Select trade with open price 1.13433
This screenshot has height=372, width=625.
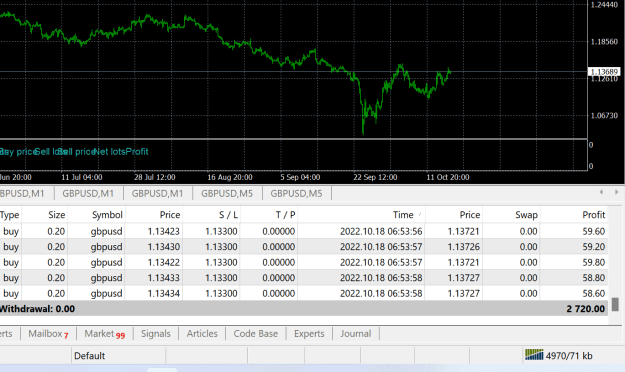[x=304, y=278]
